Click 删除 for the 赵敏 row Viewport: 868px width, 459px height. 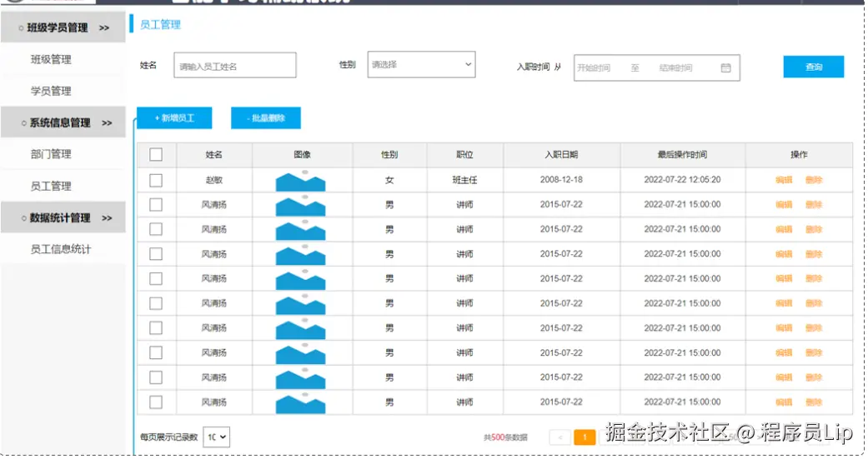[x=814, y=180]
